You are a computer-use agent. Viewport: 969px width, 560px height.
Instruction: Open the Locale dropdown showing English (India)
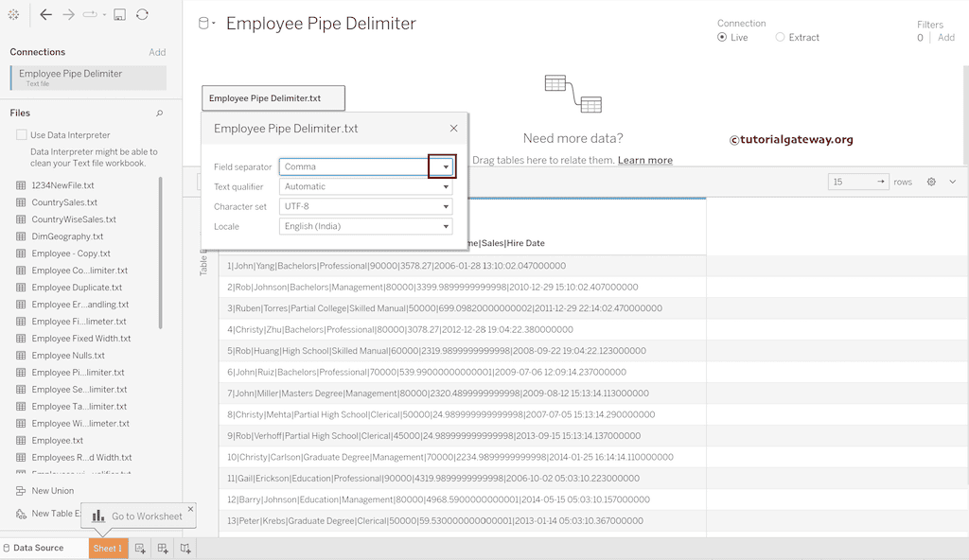(x=444, y=225)
